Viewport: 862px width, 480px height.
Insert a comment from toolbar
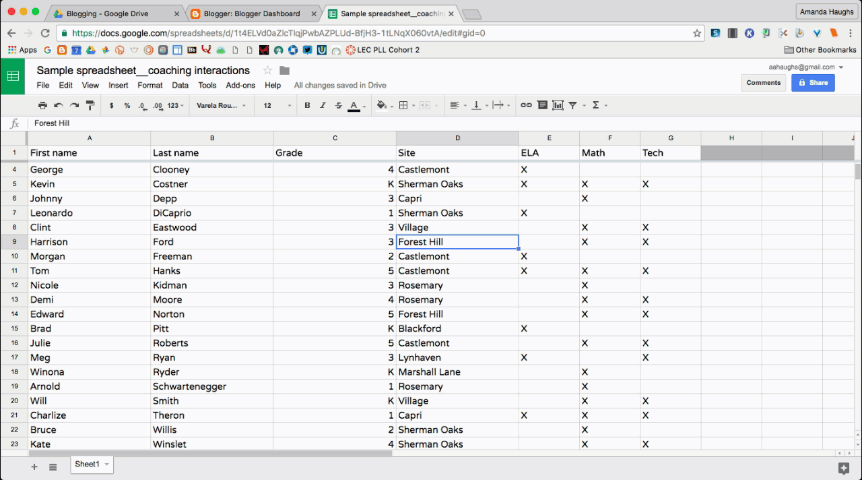542,105
